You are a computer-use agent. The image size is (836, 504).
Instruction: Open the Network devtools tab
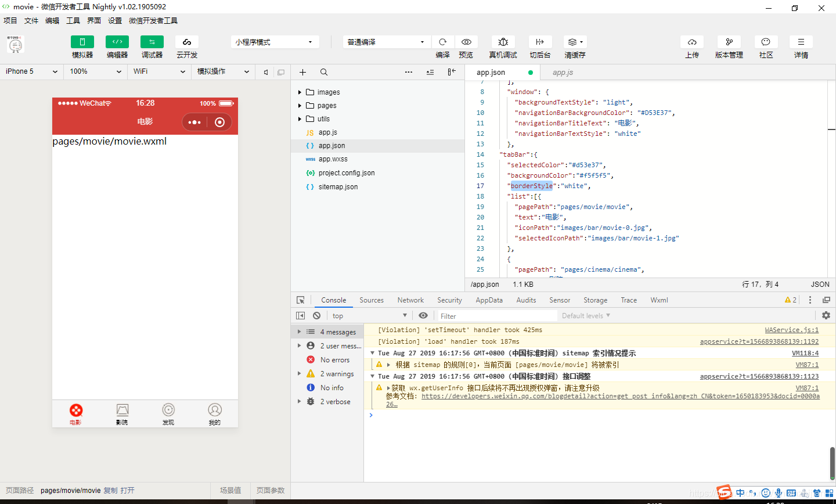[x=410, y=300]
